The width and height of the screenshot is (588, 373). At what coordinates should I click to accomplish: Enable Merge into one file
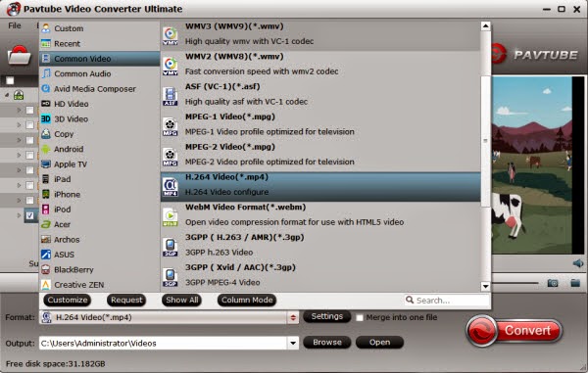[x=360, y=317]
